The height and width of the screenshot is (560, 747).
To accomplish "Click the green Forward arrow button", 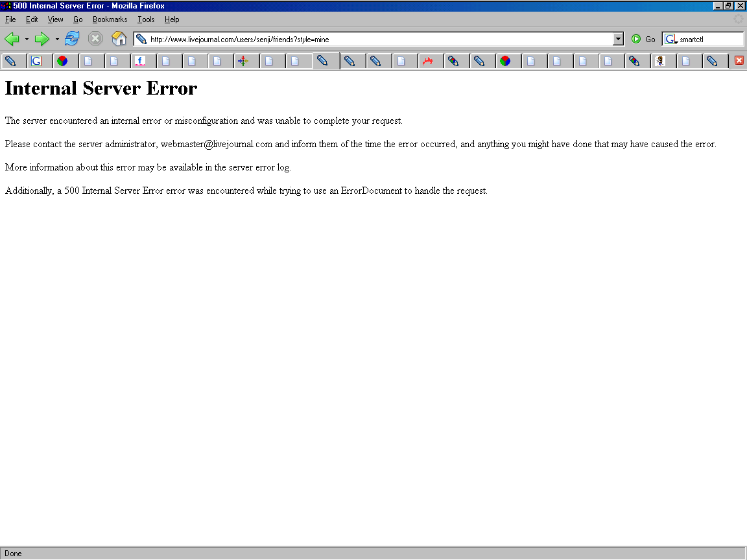I will click(42, 39).
